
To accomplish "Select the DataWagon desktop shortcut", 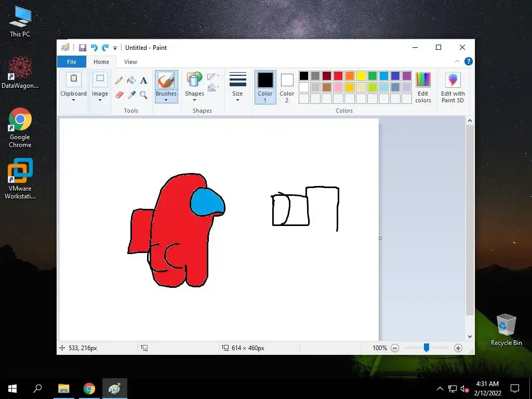I will point(20,73).
